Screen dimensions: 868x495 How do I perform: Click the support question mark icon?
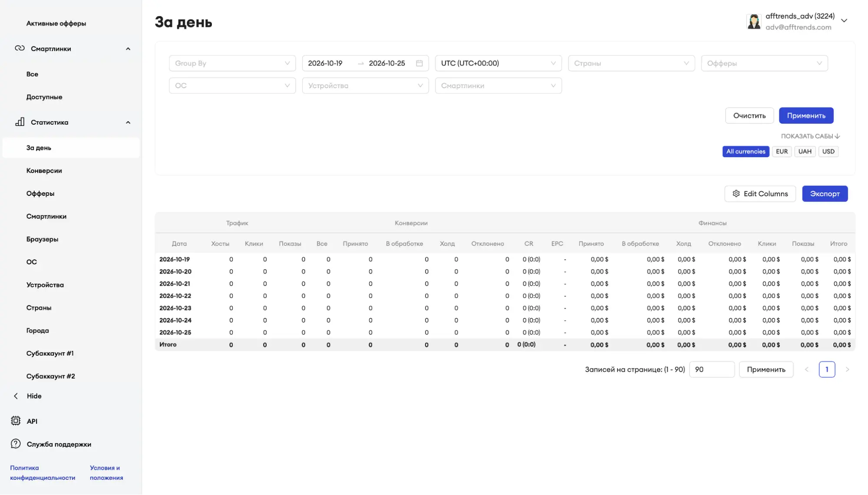click(x=16, y=444)
